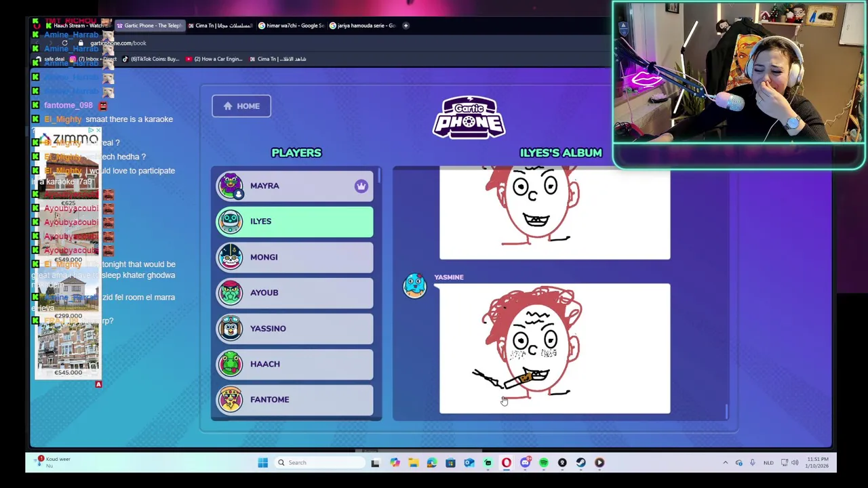Click the Gartic Phone logo
Viewport: 868px width, 488px height.
click(x=469, y=117)
